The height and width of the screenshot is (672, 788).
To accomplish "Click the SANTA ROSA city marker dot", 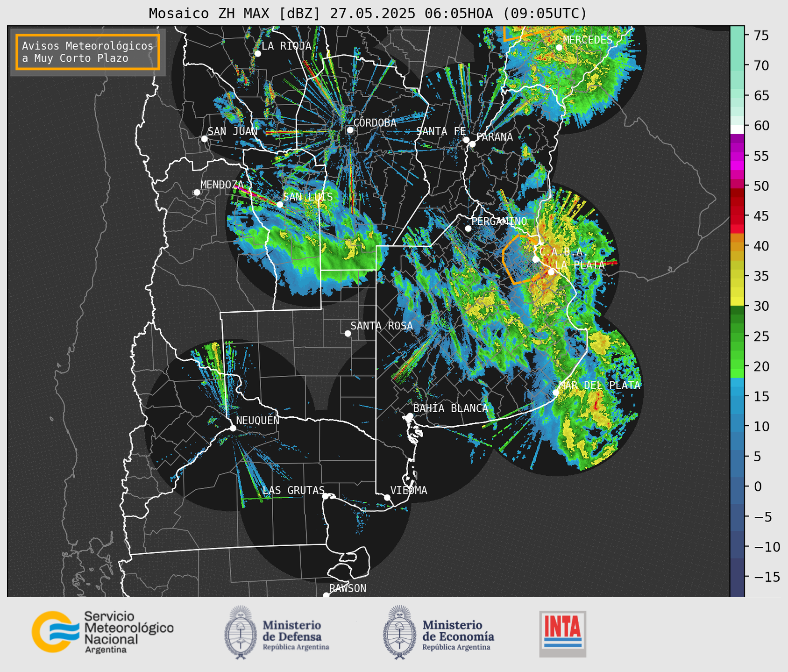I will coord(348,333).
